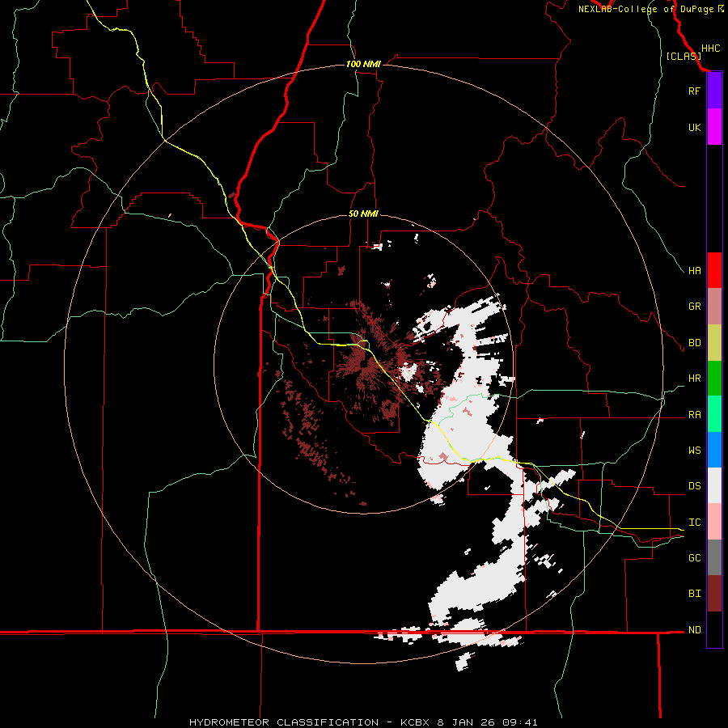
Task: Click the GR legend color swatch
Action: pyautogui.click(x=714, y=307)
